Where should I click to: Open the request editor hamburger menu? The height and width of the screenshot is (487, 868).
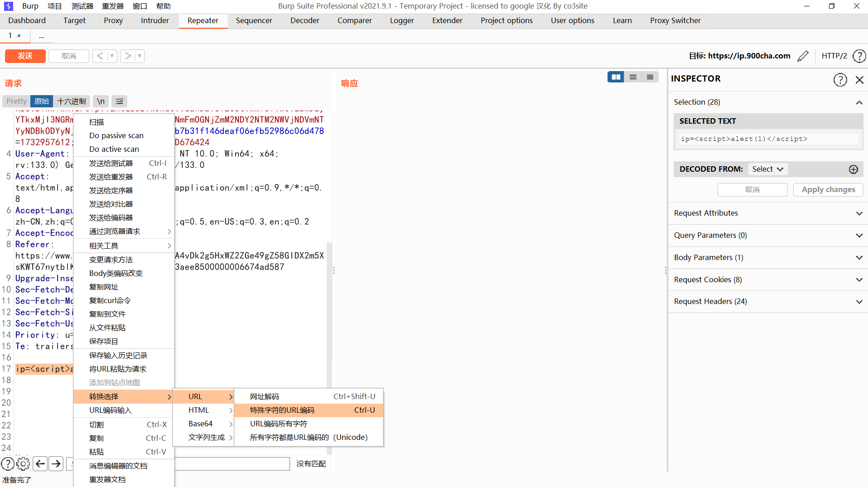[x=119, y=101]
